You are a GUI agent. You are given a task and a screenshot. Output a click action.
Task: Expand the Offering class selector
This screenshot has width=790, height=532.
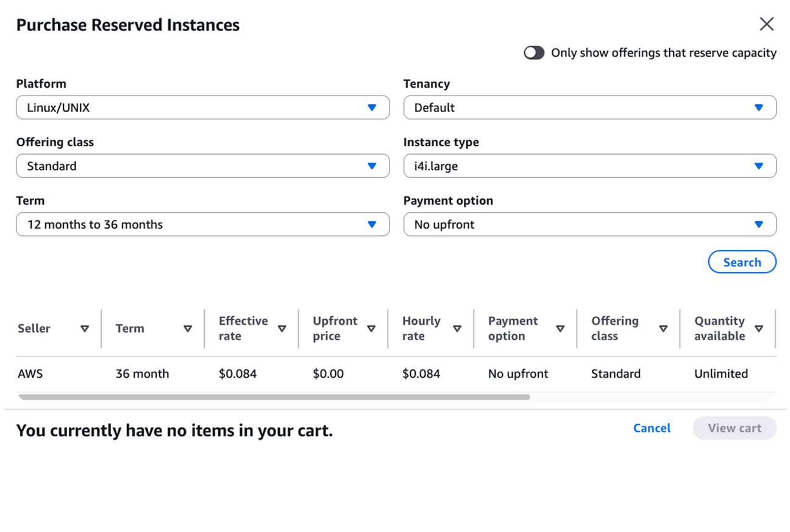point(202,166)
